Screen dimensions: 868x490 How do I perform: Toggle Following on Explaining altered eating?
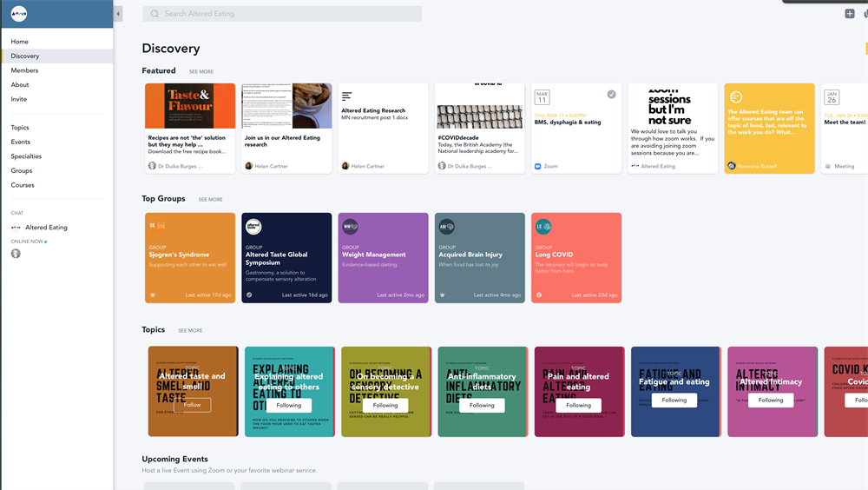click(289, 405)
